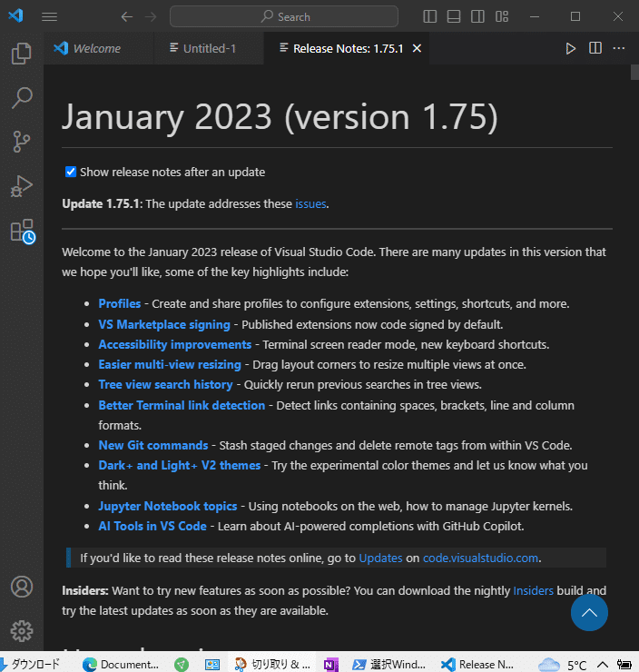Screen dimensions: 639x672
Task: Show hidden system tray icons chevron
Action: tap(602, 665)
